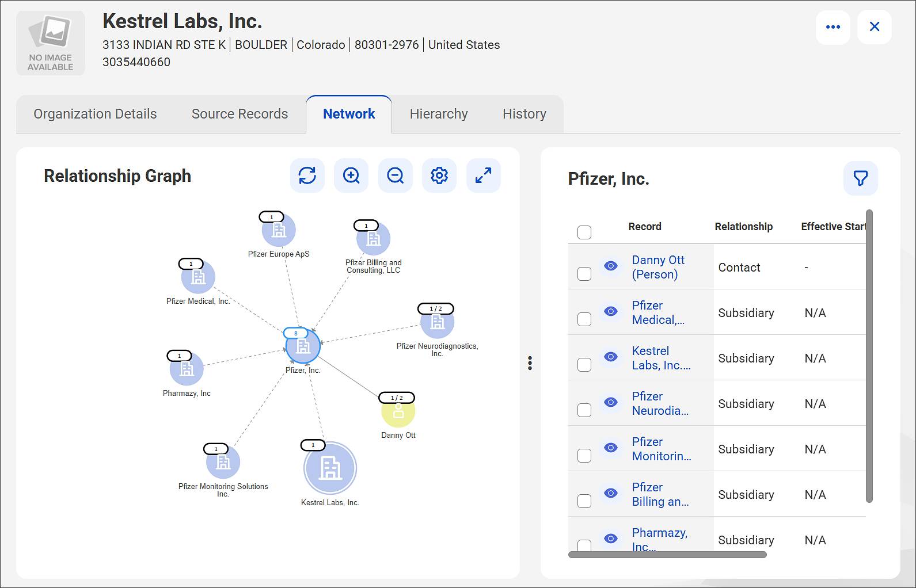Click the Relationship Graph heading
The height and width of the screenshot is (588, 916).
[117, 176]
